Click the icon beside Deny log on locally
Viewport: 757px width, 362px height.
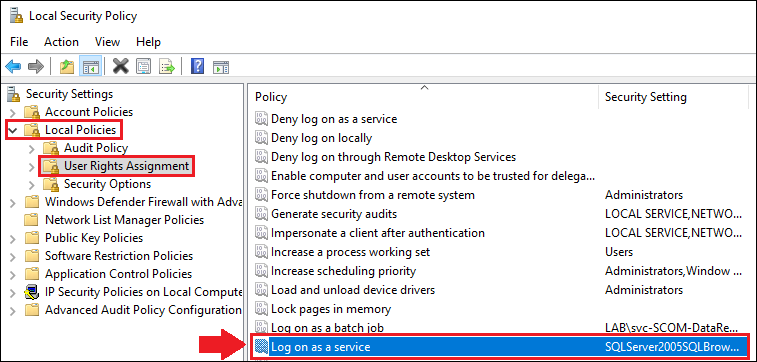tap(261, 138)
